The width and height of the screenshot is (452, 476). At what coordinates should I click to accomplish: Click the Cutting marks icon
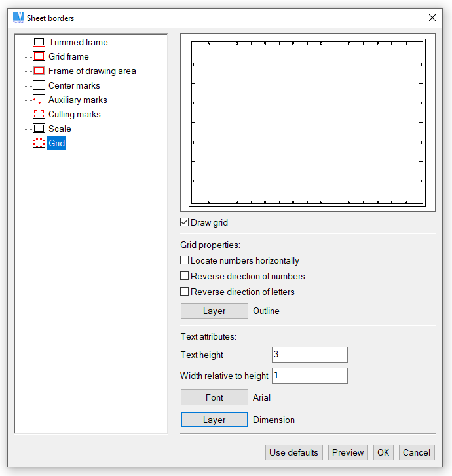(x=39, y=114)
